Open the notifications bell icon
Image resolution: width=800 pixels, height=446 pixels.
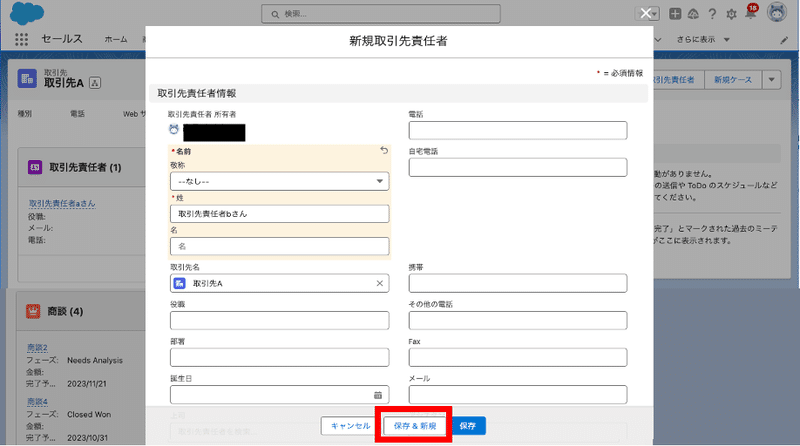tap(751, 12)
